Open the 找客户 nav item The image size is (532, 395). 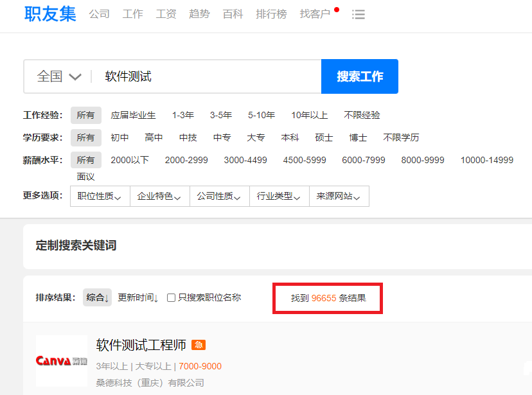click(315, 14)
